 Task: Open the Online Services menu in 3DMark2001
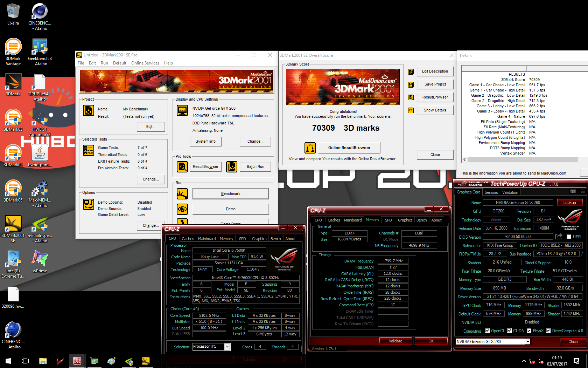145,63
